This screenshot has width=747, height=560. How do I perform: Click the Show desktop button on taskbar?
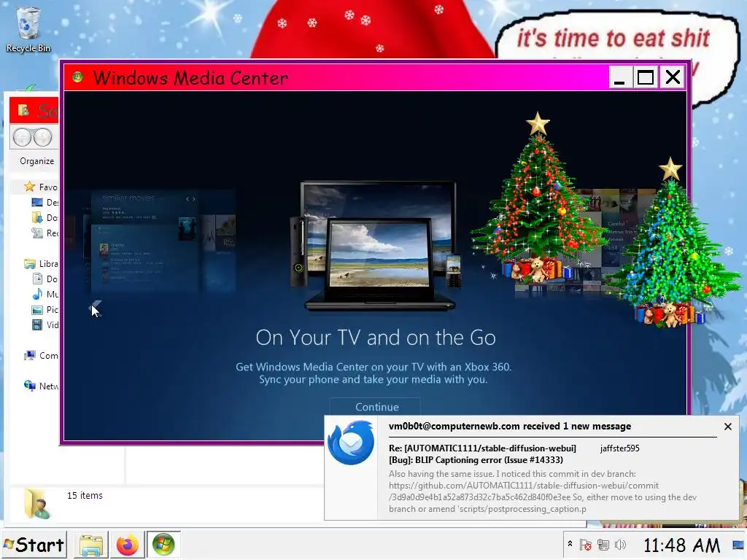(738, 545)
